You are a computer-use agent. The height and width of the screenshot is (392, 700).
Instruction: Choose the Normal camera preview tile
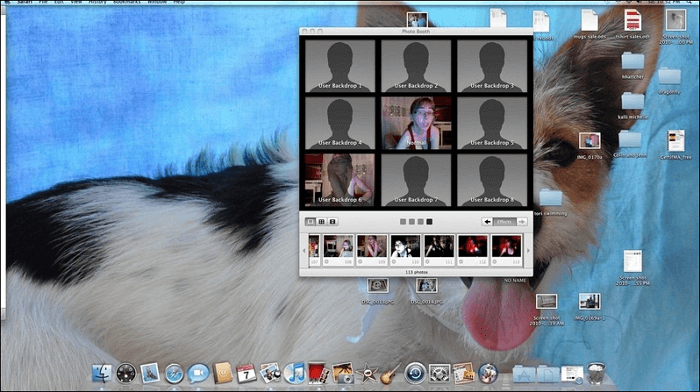pyautogui.click(x=416, y=123)
